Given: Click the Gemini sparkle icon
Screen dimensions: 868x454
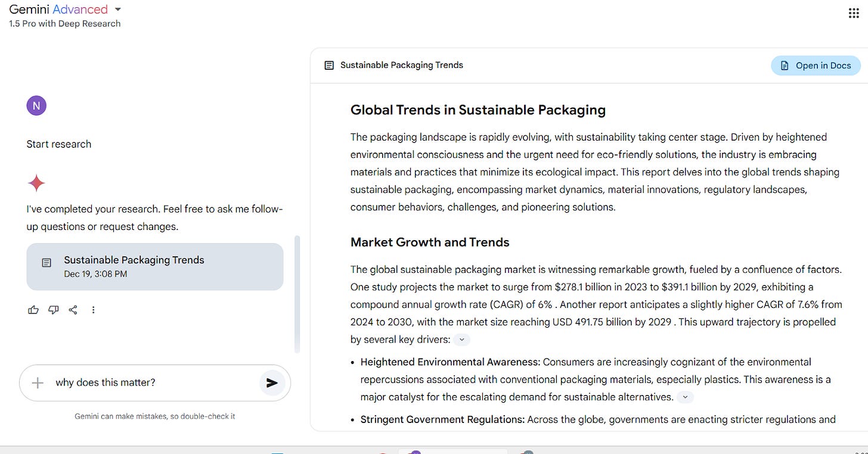Looking at the screenshot, I should (36, 183).
